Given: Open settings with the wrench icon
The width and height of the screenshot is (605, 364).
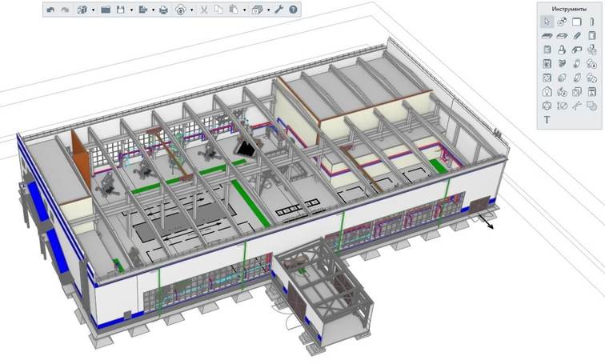Looking at the screenshot, I should 279,10.
